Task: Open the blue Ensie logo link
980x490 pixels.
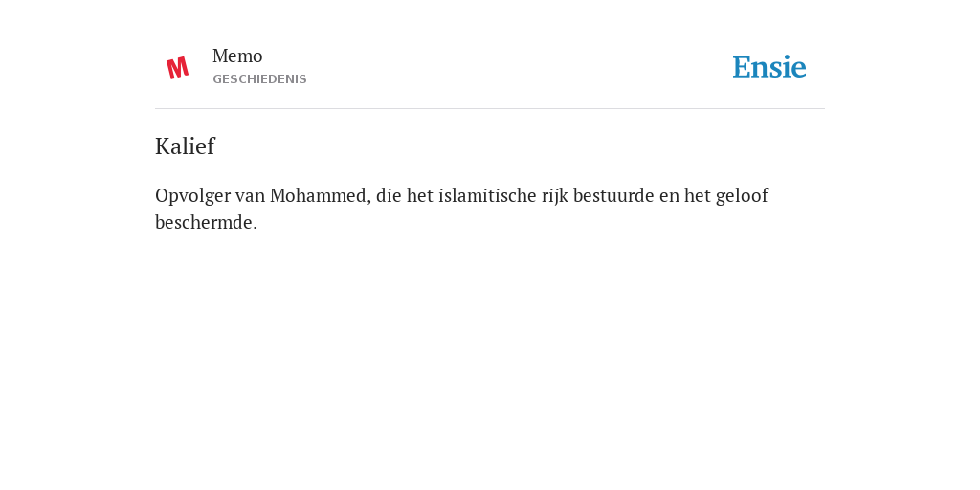Action: point(769,67)
